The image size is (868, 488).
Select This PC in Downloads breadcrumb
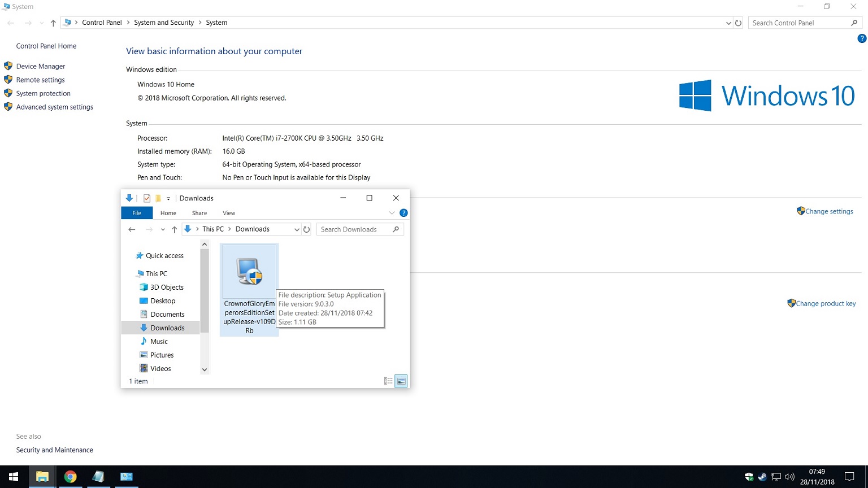[x=213, y=229]
